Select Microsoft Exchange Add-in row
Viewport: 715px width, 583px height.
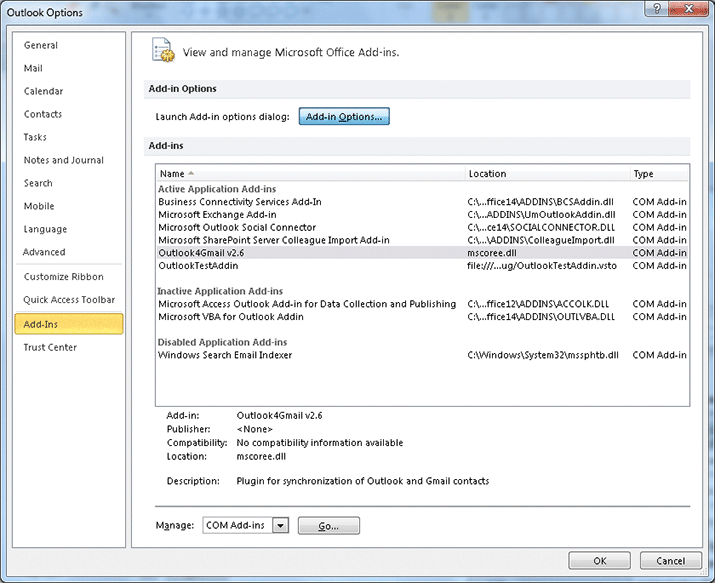pyautogui.click(x=422, y=215)
